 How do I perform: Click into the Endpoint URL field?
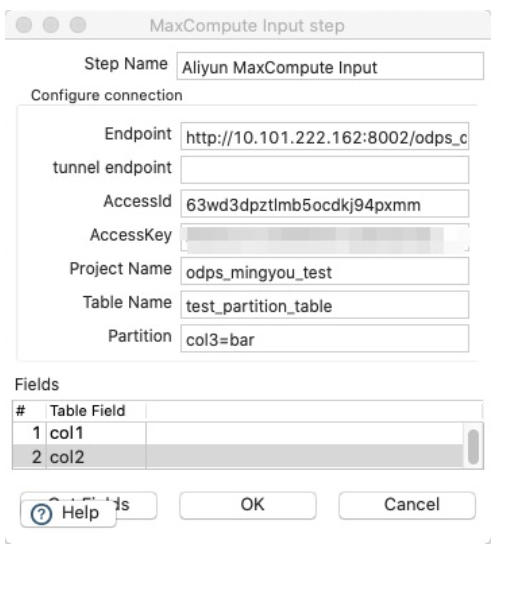tap(325, 136)
